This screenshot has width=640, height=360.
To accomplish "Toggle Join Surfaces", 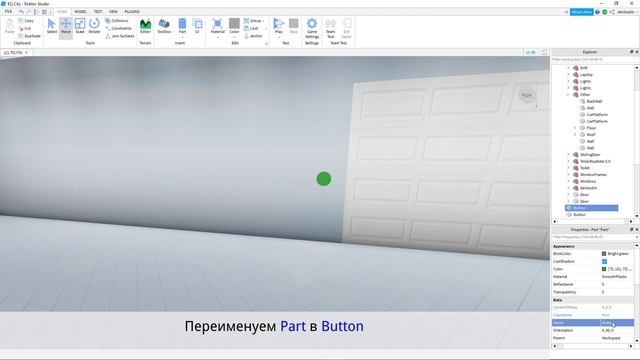I will click(x=120, y=36).
